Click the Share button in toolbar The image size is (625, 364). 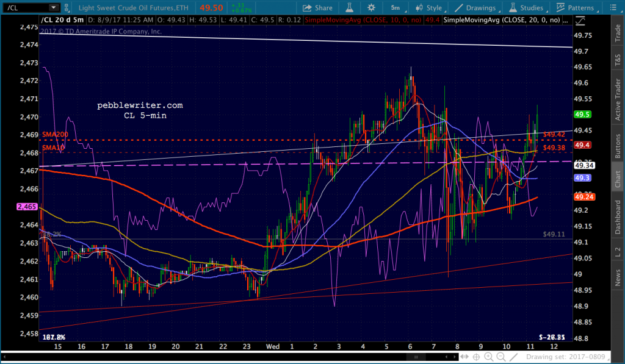click(x=317, y=8)
